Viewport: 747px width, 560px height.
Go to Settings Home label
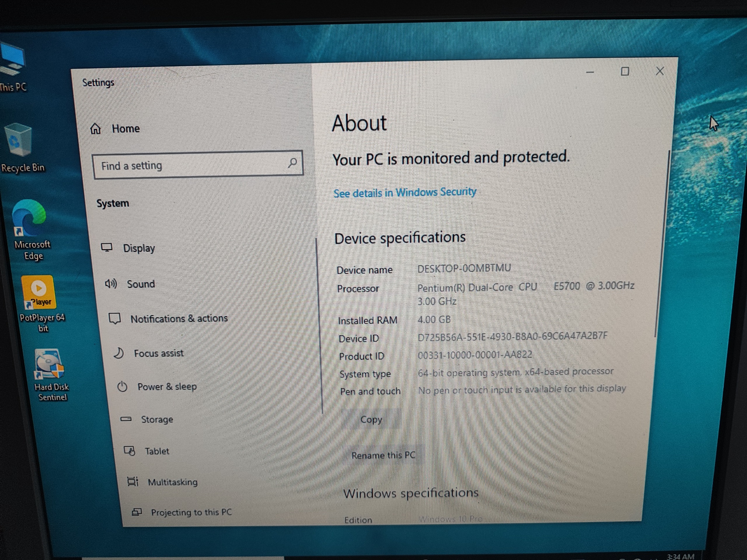pyautogui.click(x=126, y=129)
